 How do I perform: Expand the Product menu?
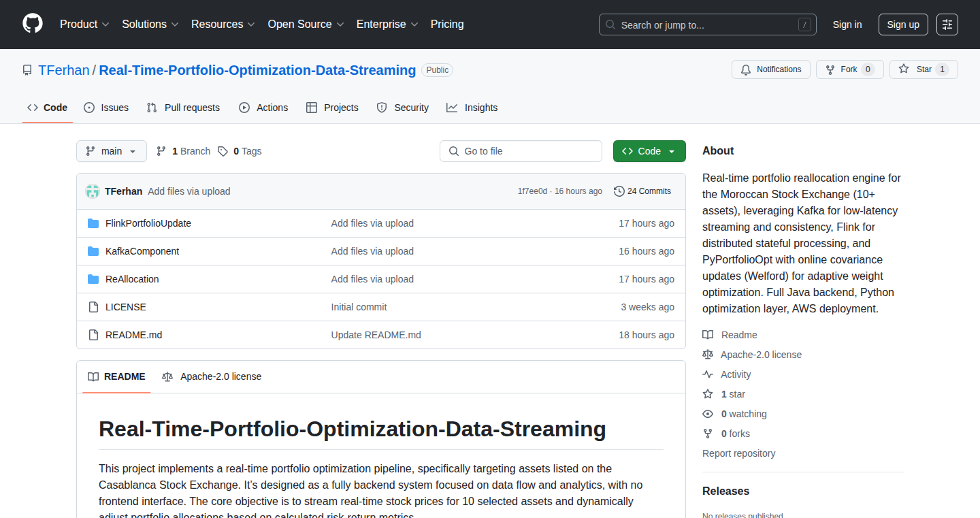coord(84,25)
